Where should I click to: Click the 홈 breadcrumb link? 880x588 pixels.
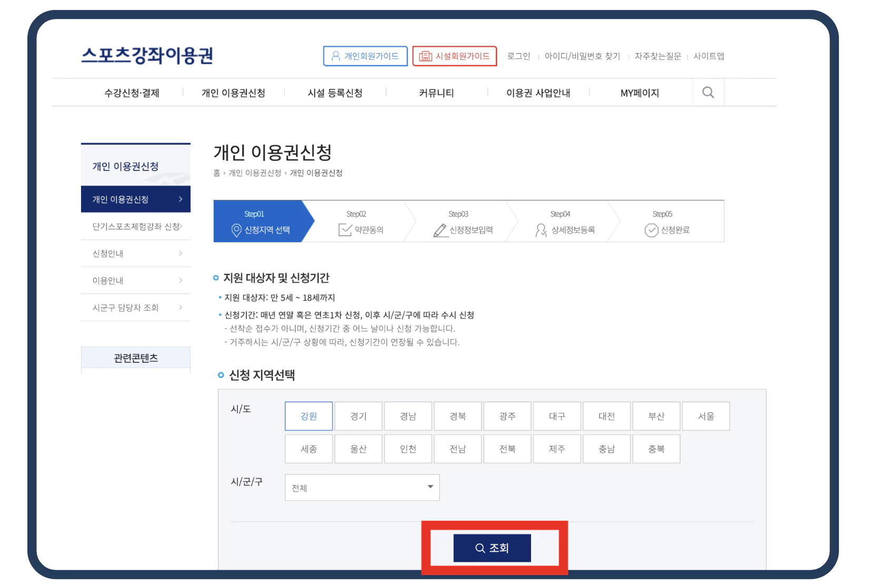pyautogui.click(x=217, y=173)
